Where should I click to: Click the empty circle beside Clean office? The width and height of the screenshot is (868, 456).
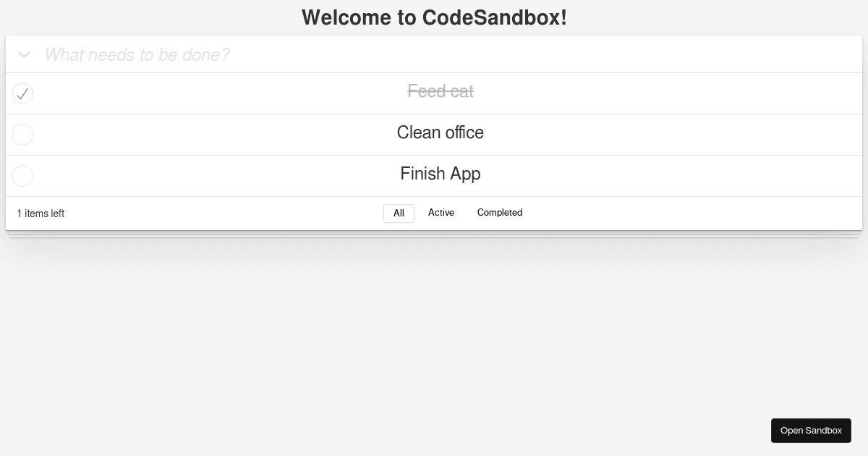[22, 135]
